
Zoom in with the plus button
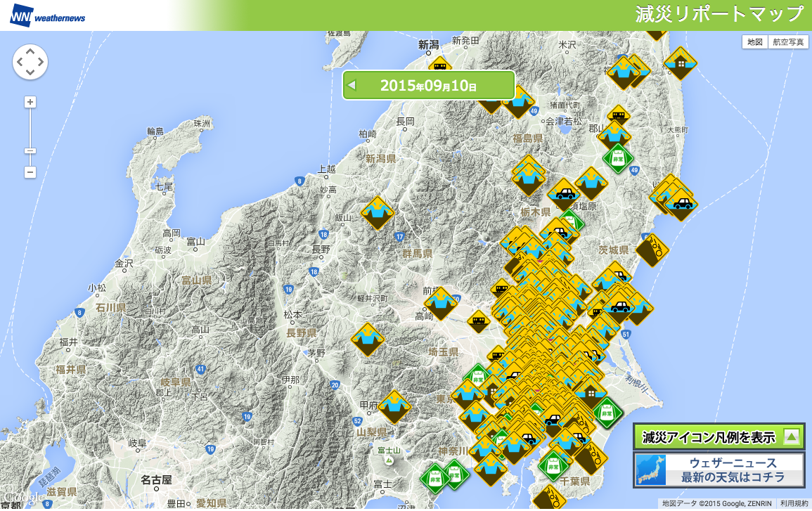point(30,102)
